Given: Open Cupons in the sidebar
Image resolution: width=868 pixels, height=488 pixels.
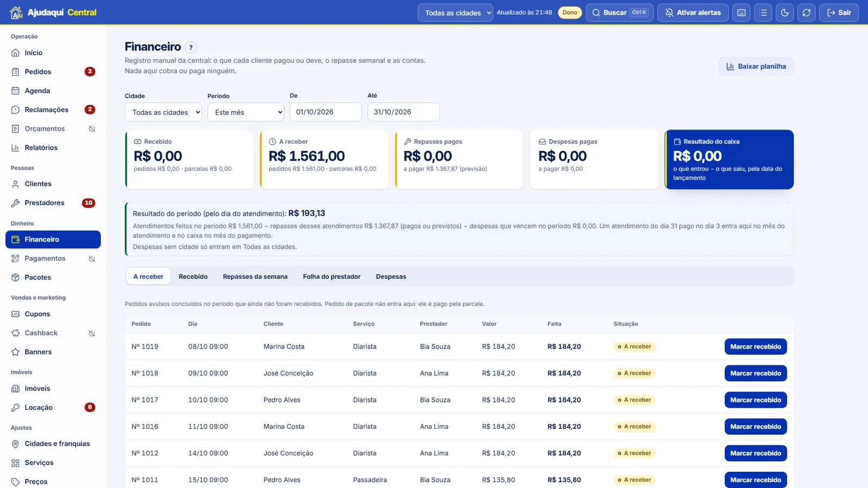Looking at the screenshot, I should click(x=53, y=314).
